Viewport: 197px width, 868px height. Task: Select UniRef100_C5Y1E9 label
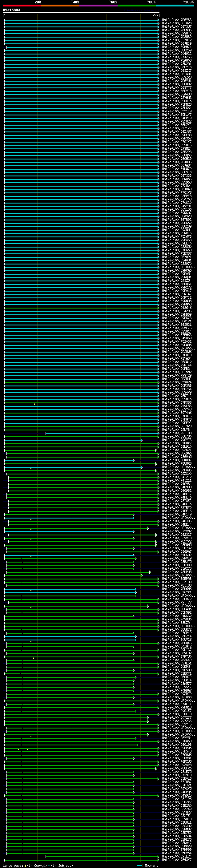click(177, 111)
